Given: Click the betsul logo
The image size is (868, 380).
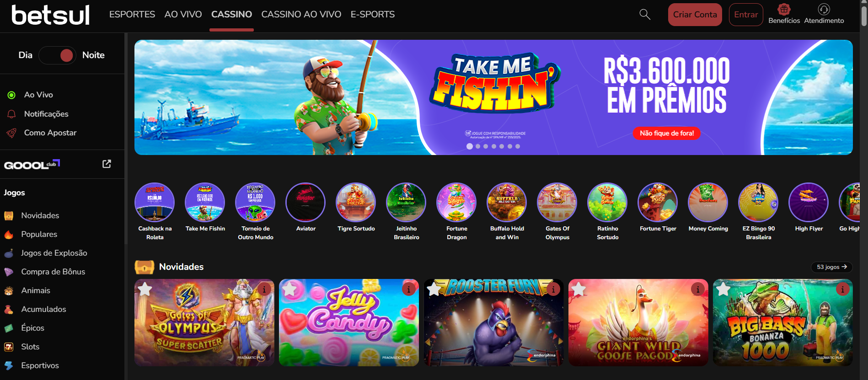Looking at the screenshot, I should (50, 15).
